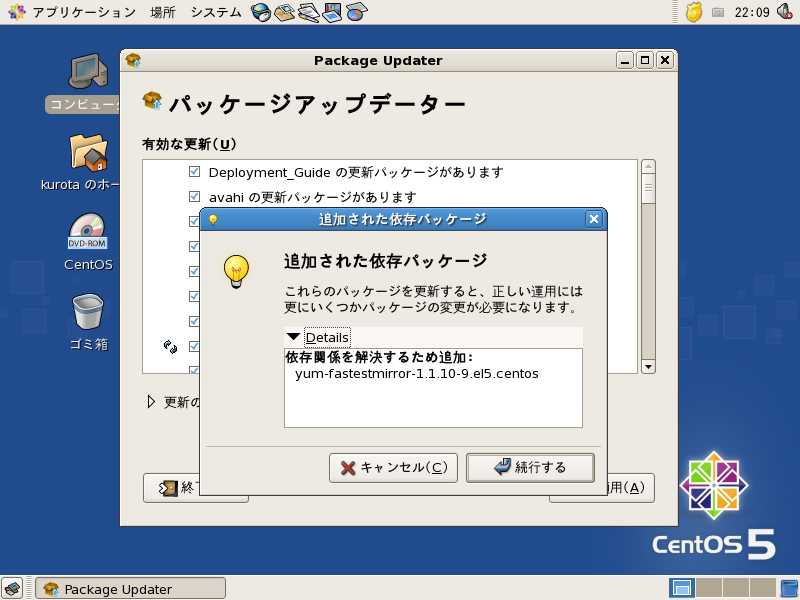Open the 場所 menu
Image resolution: width=800 pixels, height=600 pixels.
tap(163, 12)
